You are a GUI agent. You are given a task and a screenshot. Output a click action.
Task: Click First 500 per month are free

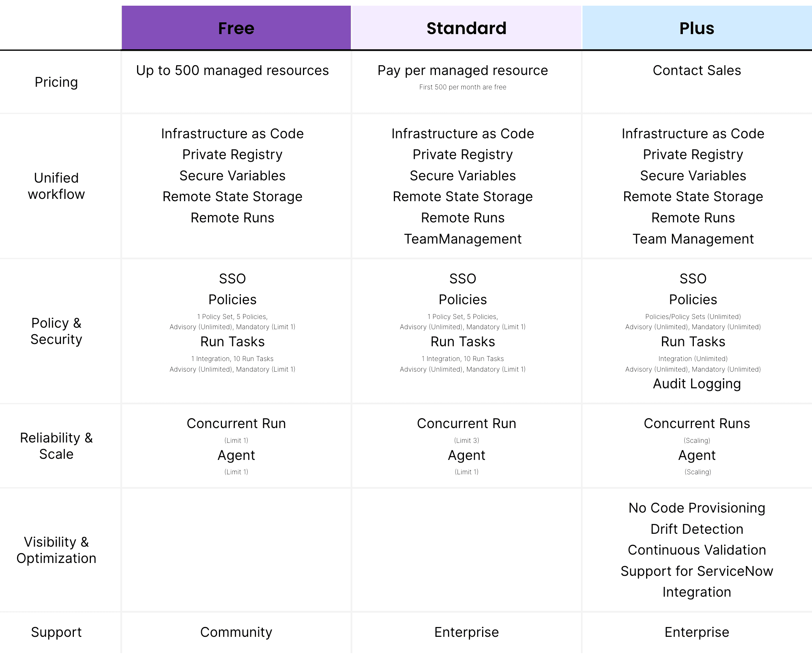point(462,87)
